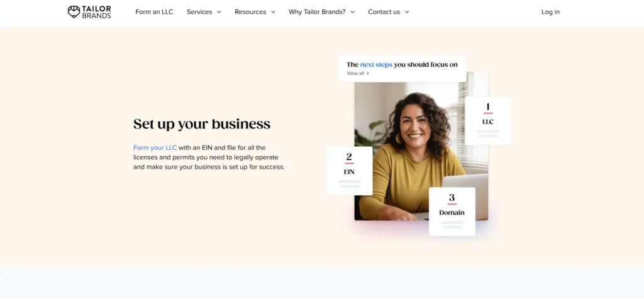Screen dimensions: 644x299
Task: Click the arrow next to View all
Action: 367,74
